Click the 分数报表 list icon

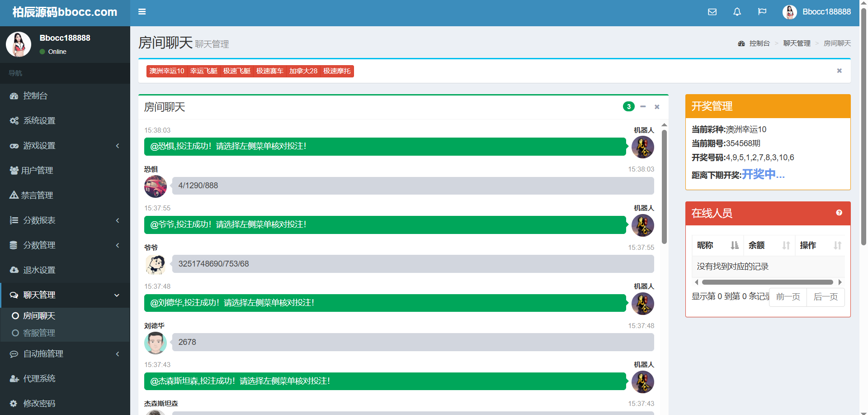tap(14, 220)
